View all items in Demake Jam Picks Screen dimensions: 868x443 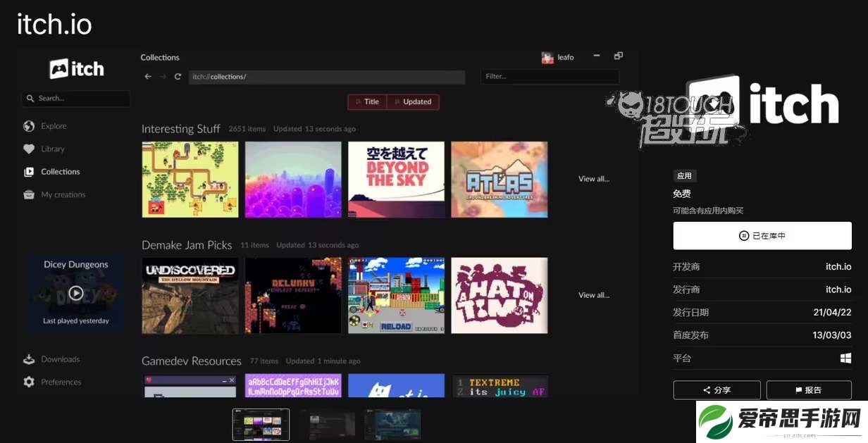pos(594,295)
